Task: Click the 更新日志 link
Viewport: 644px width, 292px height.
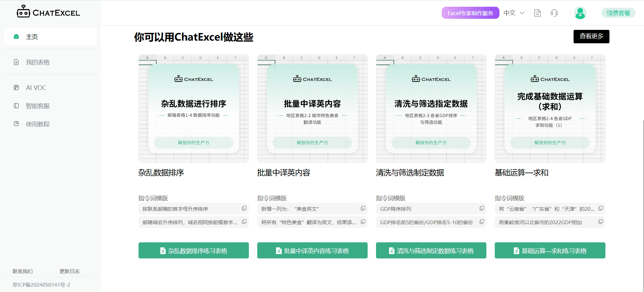Action: pos(69,271)
